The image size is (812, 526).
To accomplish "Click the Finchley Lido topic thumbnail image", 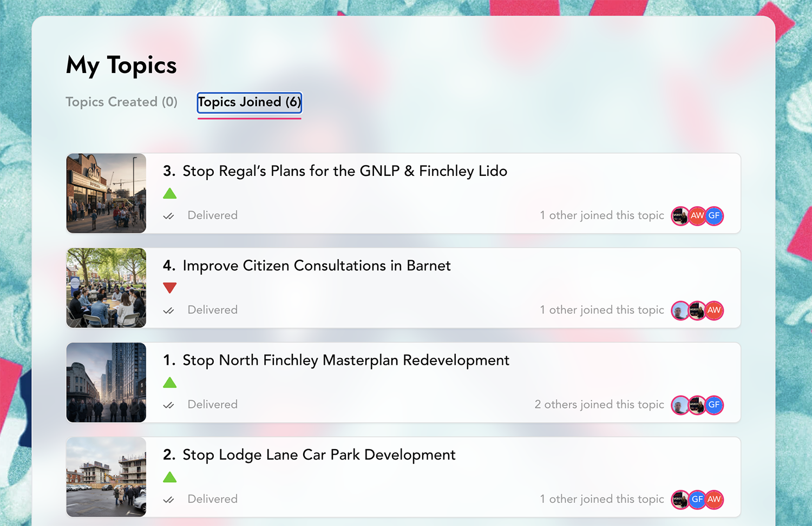I will pyautogui.click(x=106, y=193).
